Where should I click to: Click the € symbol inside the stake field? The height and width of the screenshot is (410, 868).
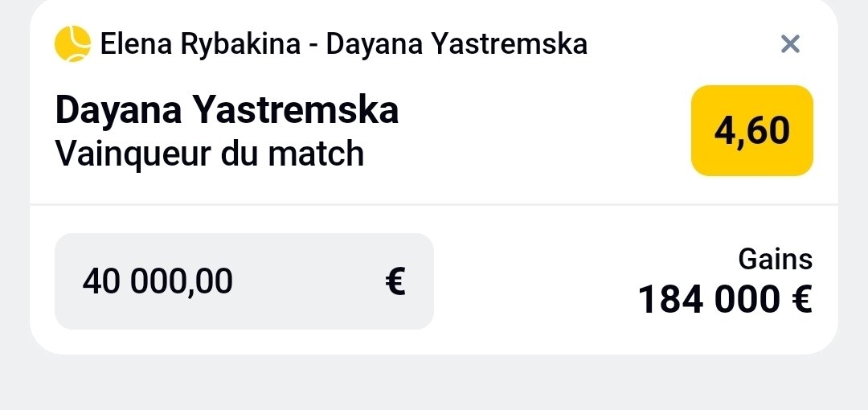pyautogui.click(x=395, y=281)
